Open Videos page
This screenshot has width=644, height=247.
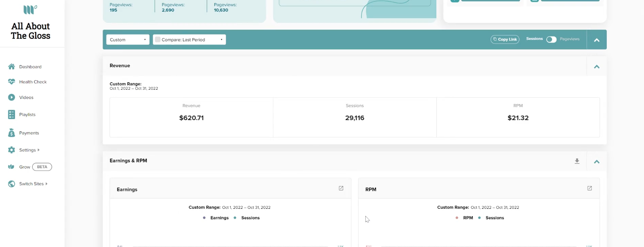point(26,97)
